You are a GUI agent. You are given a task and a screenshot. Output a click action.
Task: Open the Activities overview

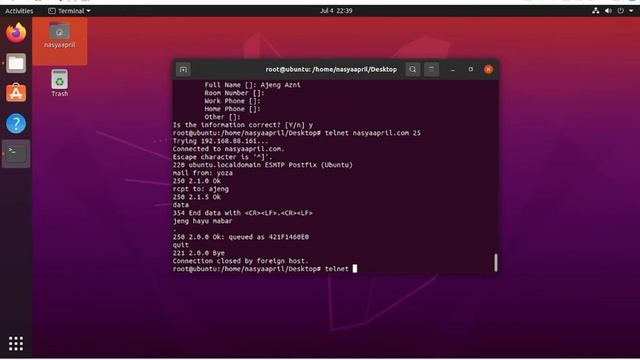[19, 11]
